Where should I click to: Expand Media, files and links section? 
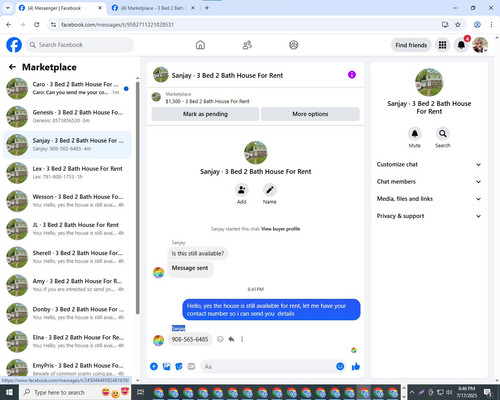429,199
